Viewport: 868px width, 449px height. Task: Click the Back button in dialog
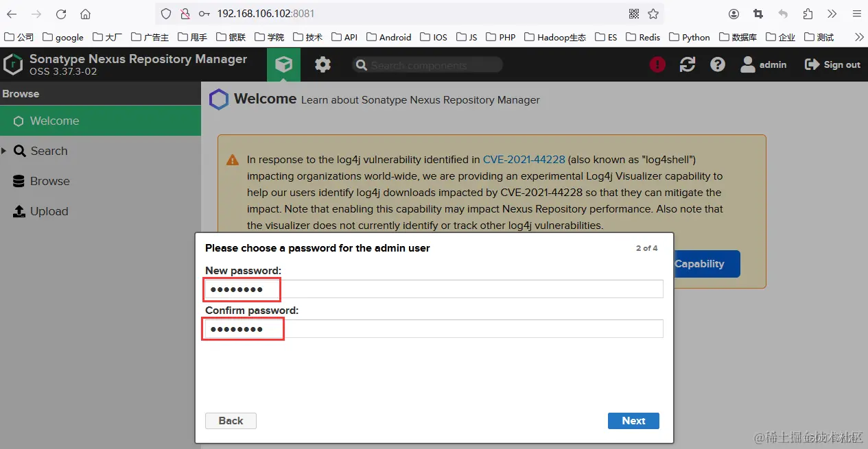pyautogui.click(x=231, y=421)
